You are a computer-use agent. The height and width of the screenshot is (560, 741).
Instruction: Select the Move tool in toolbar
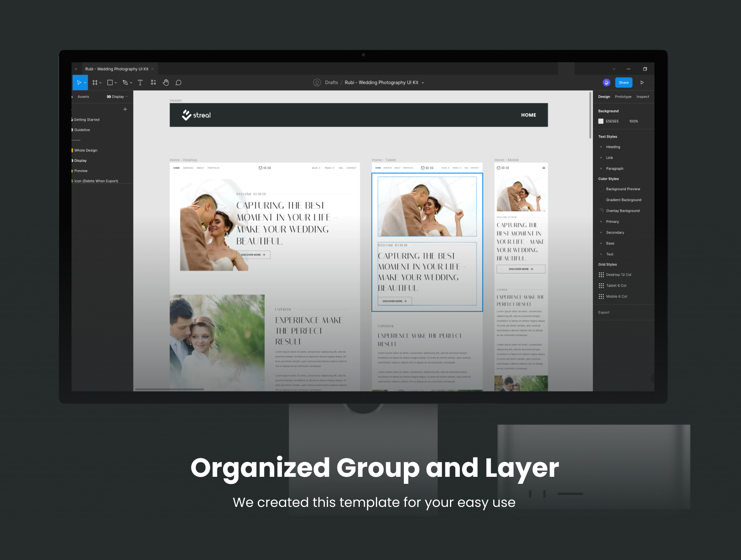pos(79,83)
